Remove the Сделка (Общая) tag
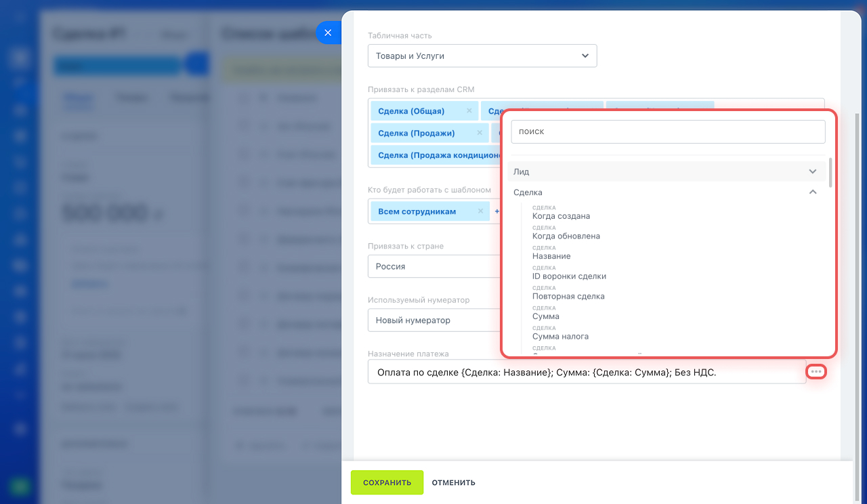 tap(469, 111)
